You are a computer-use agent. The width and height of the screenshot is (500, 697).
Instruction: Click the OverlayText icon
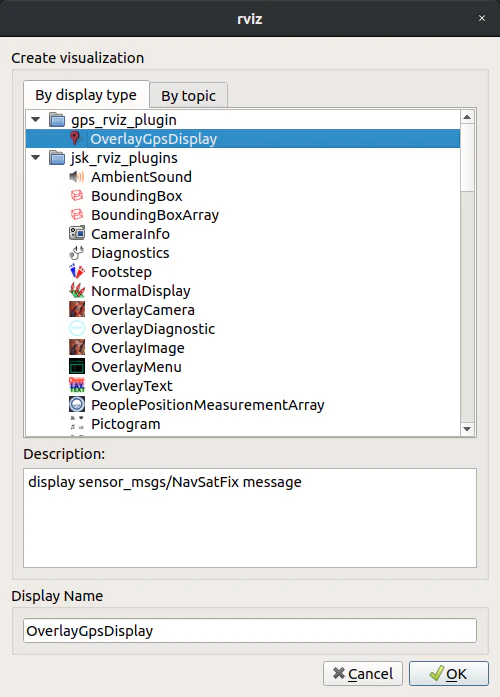tap(77, 385)
